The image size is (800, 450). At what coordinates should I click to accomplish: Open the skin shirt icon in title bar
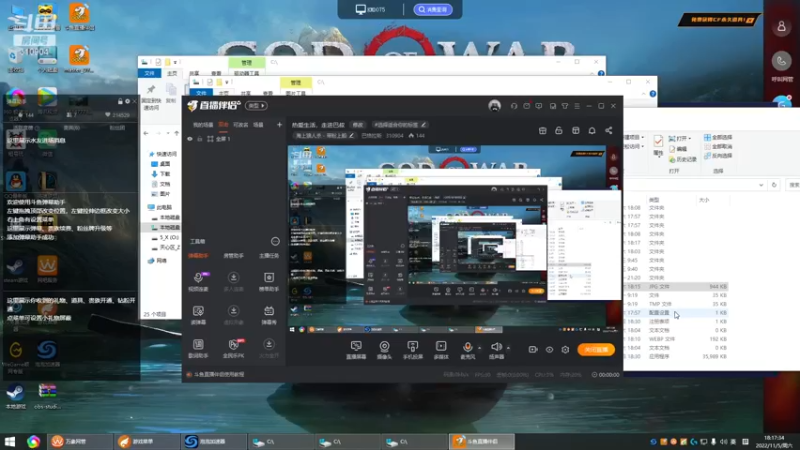565,106
